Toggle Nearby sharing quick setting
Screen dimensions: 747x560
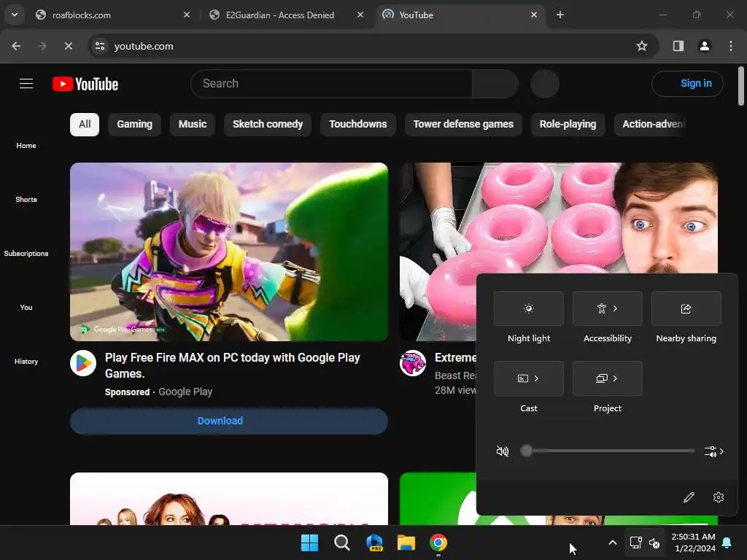(686, 308)
